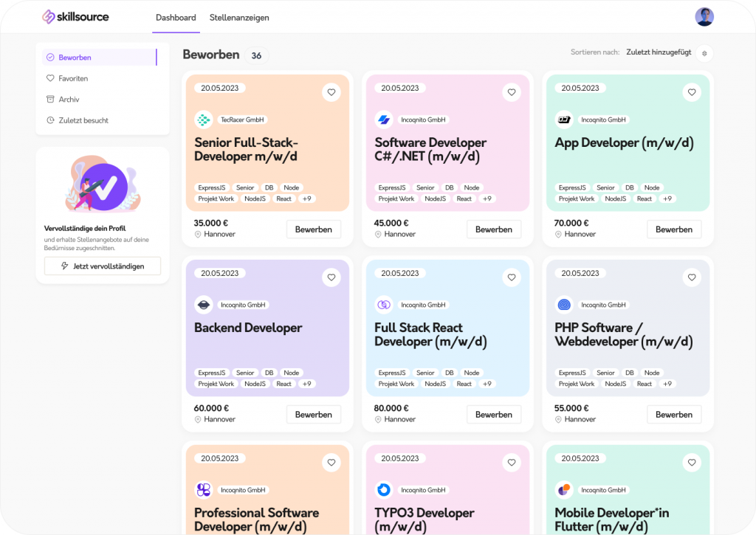Viewport: 756px width, 535px height.
Task: Click the 'Jetzt vervollständigen' button
Action: tap(103, 266)
